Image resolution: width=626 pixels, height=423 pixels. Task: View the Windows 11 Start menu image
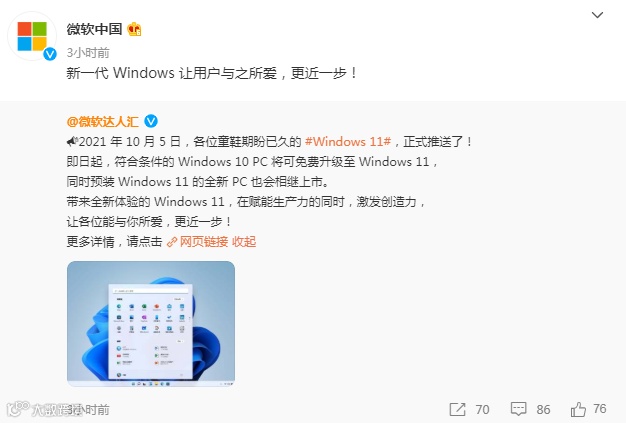[x=151, y=324]
